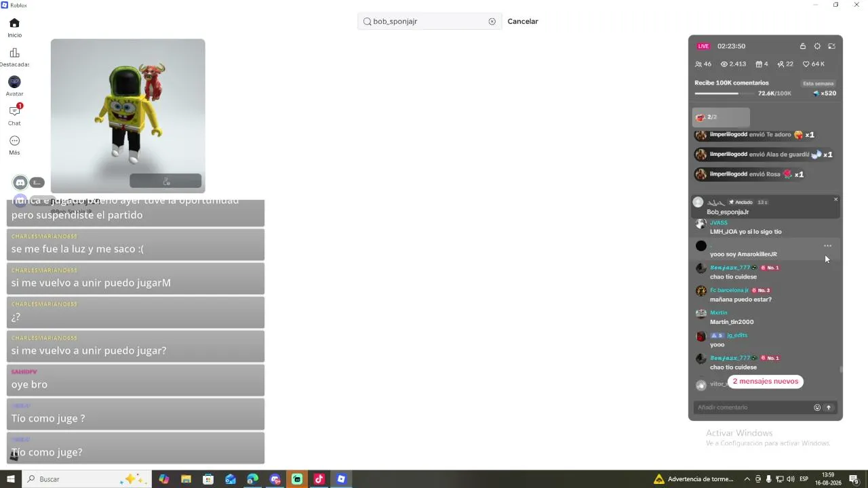Click the button on avatar card

pos(165,181)
